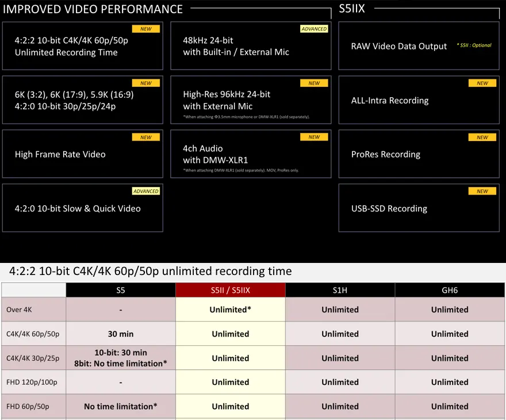
Task: Click the 'C4K/4K 30p/25p' row label
Action: point(33,358)
